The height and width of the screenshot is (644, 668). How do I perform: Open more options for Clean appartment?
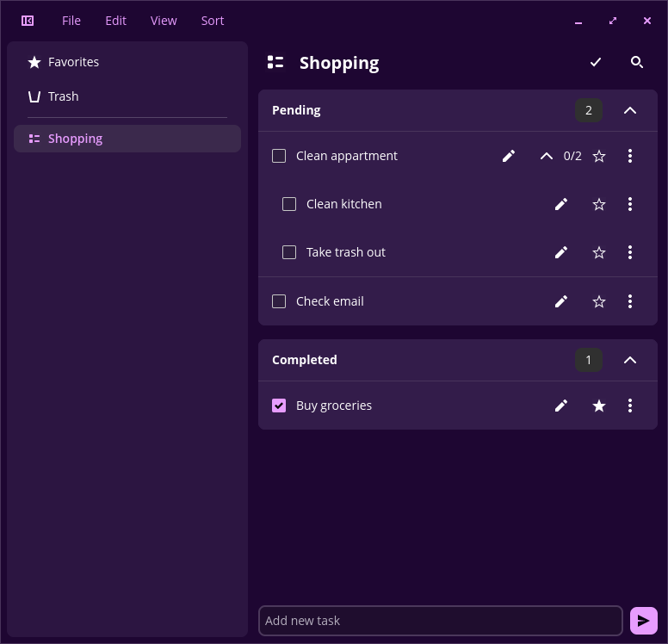pos(630,156)
